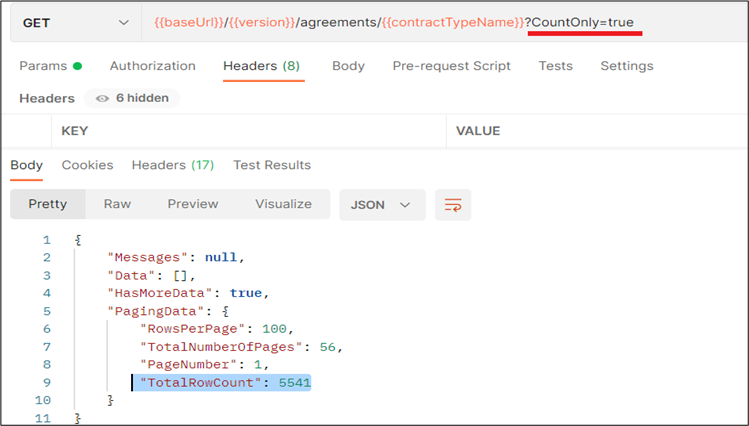The height and width of the screenshot is (426, 749).
Task: Switch to the Params tab
Action: [50, 66]
